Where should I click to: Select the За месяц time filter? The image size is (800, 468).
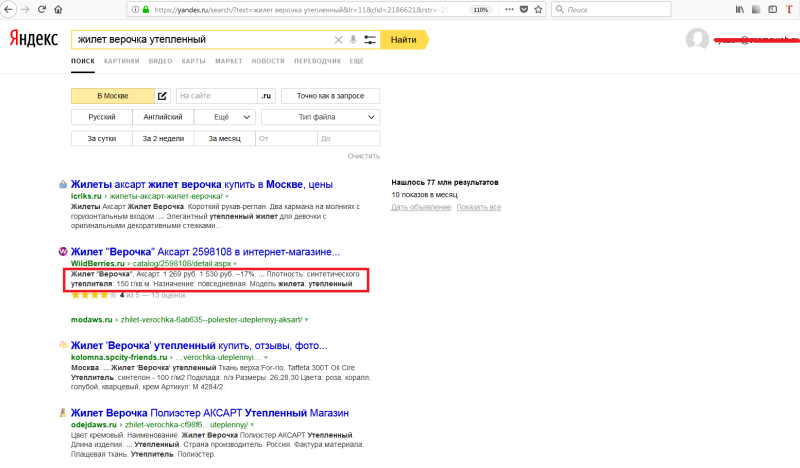(224, 138)
